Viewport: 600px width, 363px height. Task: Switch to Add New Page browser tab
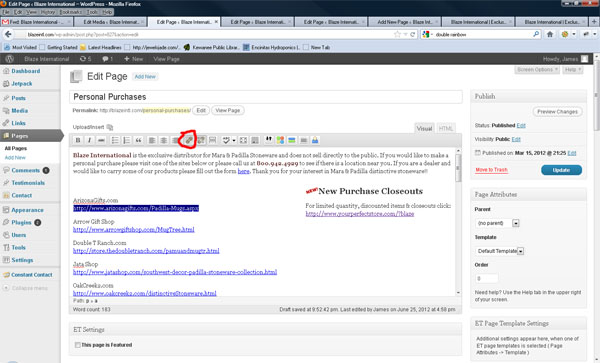(x=404, y=22)
